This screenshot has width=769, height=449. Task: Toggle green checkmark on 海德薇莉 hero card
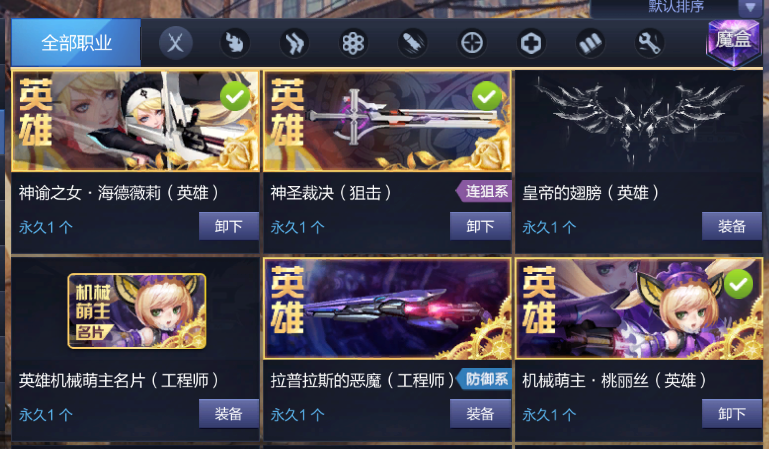point(235,97)
